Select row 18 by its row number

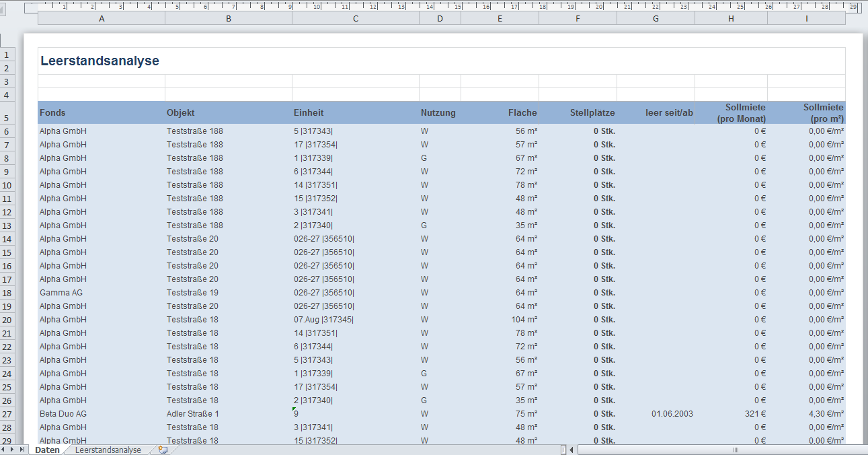(7, 293)
